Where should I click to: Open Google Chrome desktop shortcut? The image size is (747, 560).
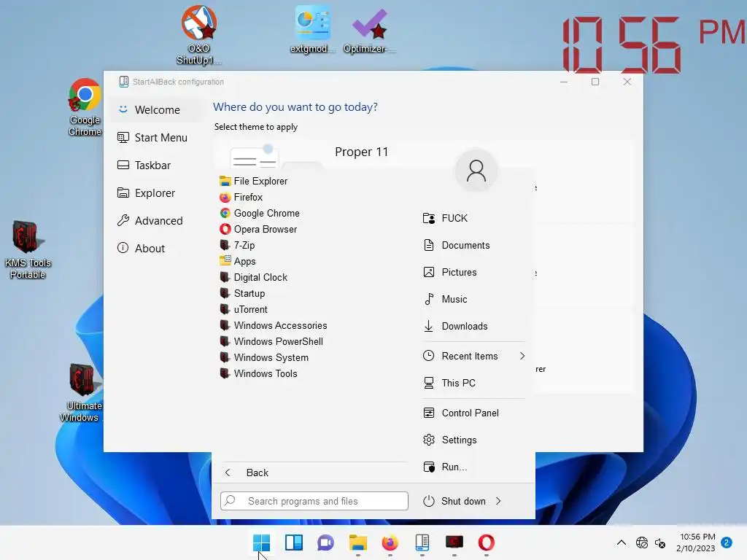[x=85, y=107]
